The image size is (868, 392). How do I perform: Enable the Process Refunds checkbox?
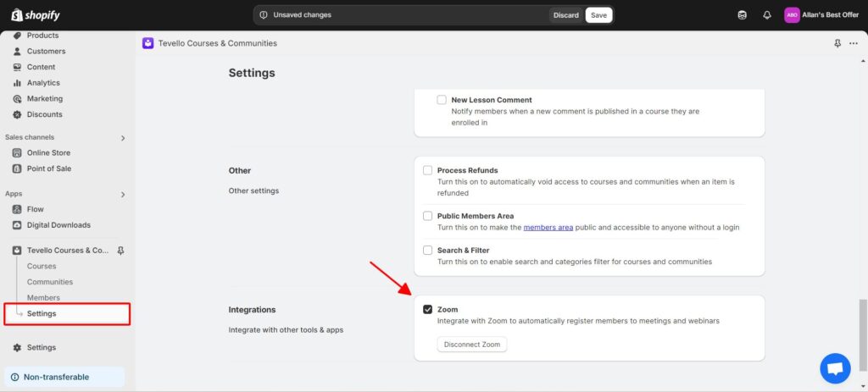pos(428,170)
